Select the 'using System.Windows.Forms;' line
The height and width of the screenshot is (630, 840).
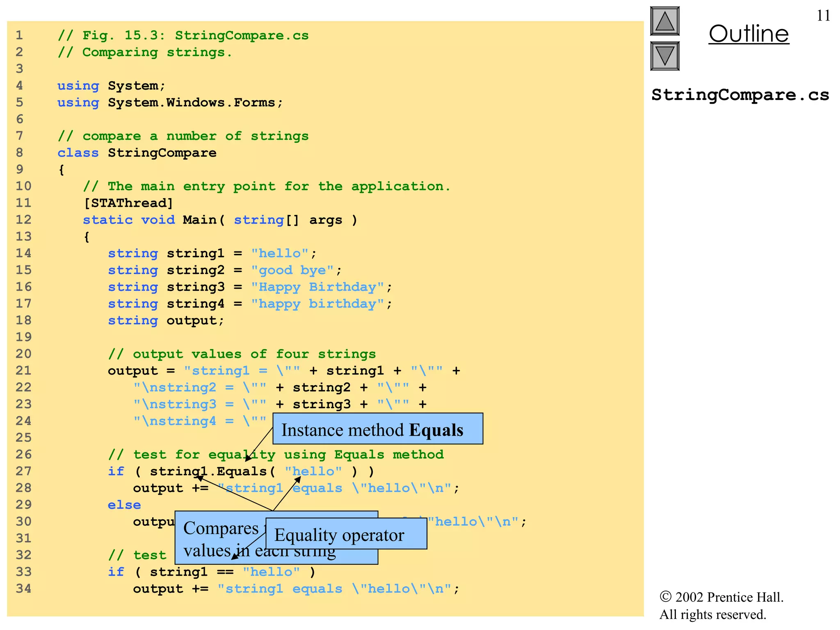[170, 103]
